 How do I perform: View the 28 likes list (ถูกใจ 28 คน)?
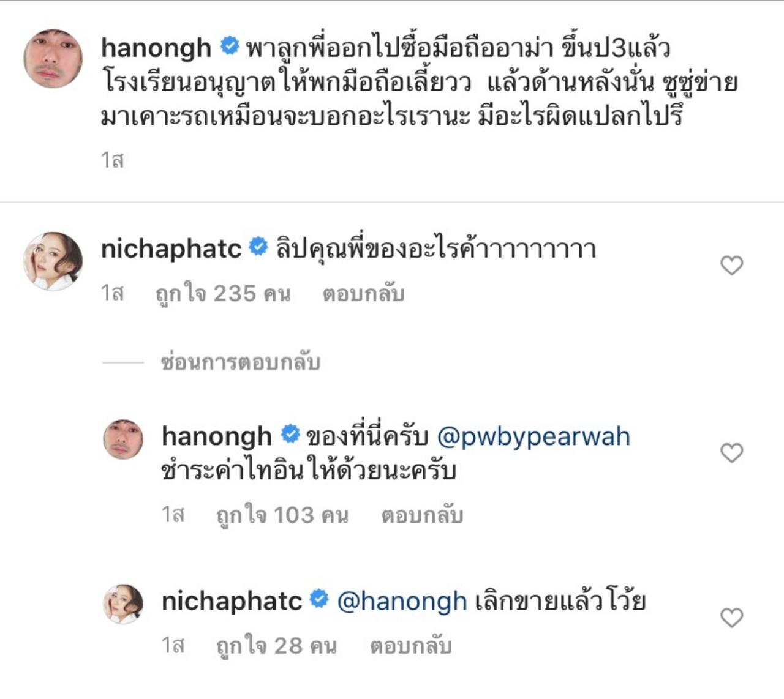click(x=276, y=646)
